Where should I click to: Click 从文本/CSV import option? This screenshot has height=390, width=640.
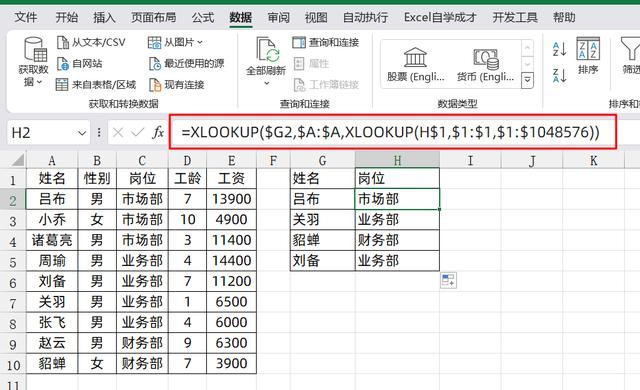click(91, 42)
